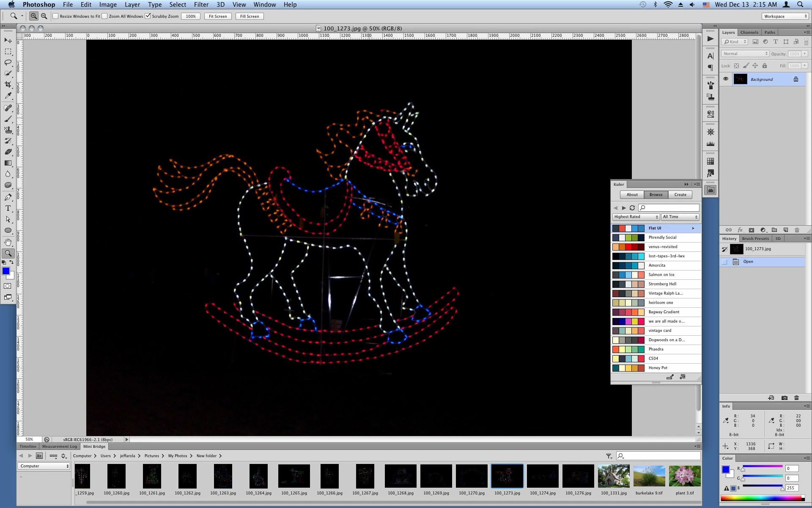
Task: Select the burkelake 9.tif thumbnail
Action: tap(649, 476)
